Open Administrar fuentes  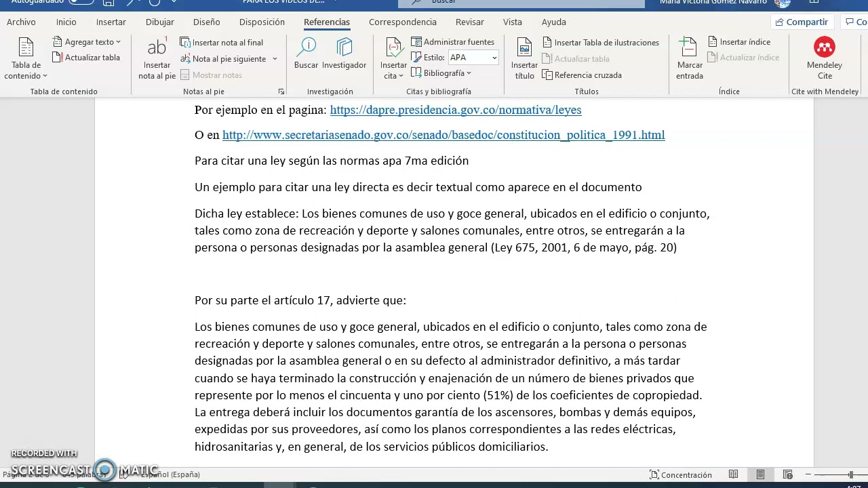tap(452, 42)
